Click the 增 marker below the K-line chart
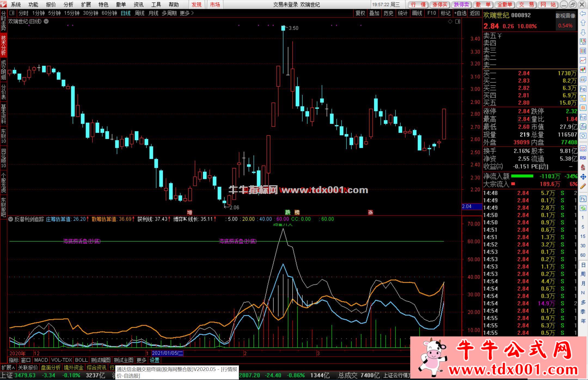Screen dimensions: 588x380 point(189,212)
